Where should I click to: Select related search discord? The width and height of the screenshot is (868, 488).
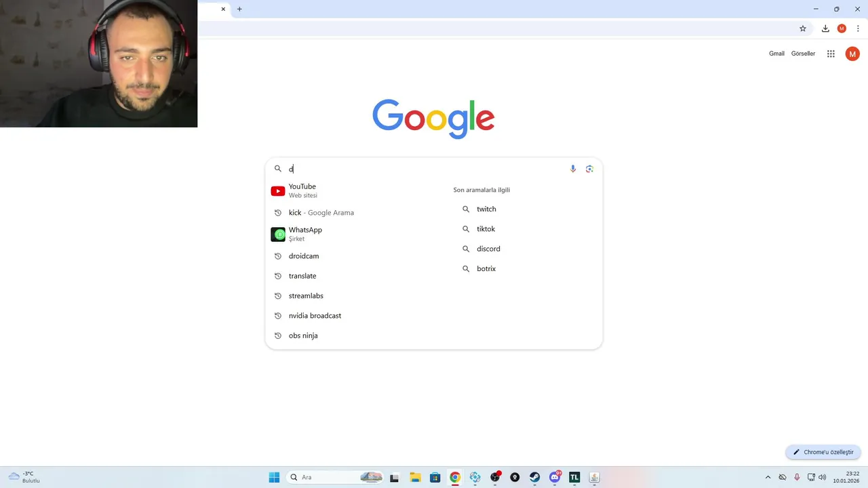(x=488, y=249)
